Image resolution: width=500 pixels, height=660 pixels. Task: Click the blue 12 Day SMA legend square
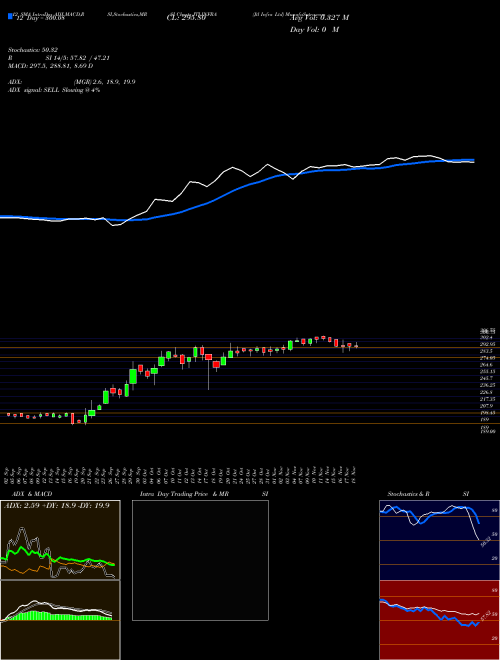pyautogui.click(x=10, y=16)
